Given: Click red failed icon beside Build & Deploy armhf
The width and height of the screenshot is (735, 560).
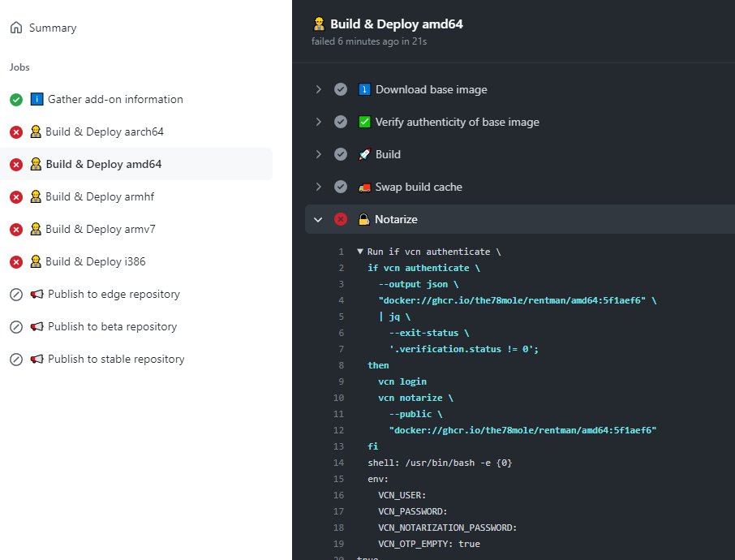Looking at the screenshot, I should [x=16, y=197].
